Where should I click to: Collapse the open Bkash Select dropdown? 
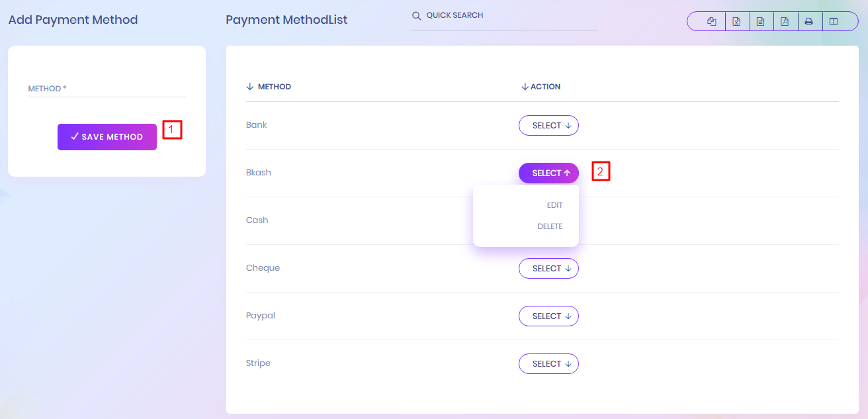click(x=548, y=173)
